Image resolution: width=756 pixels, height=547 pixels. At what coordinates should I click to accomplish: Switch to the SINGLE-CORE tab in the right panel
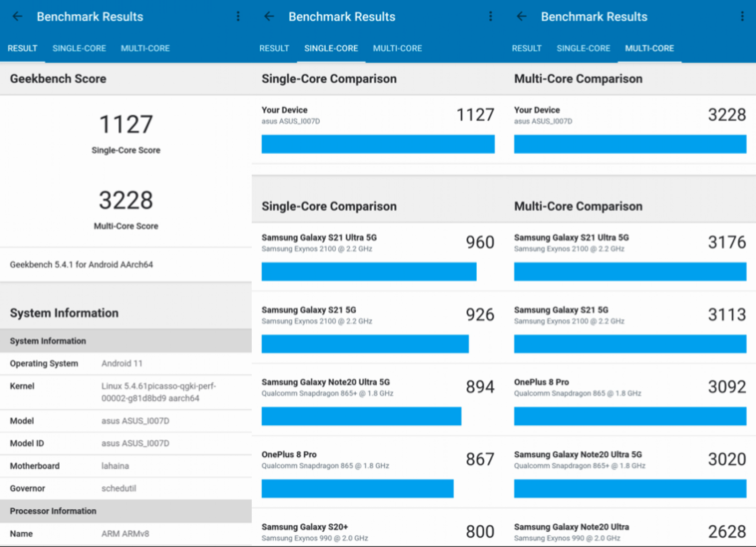(583, 48)
